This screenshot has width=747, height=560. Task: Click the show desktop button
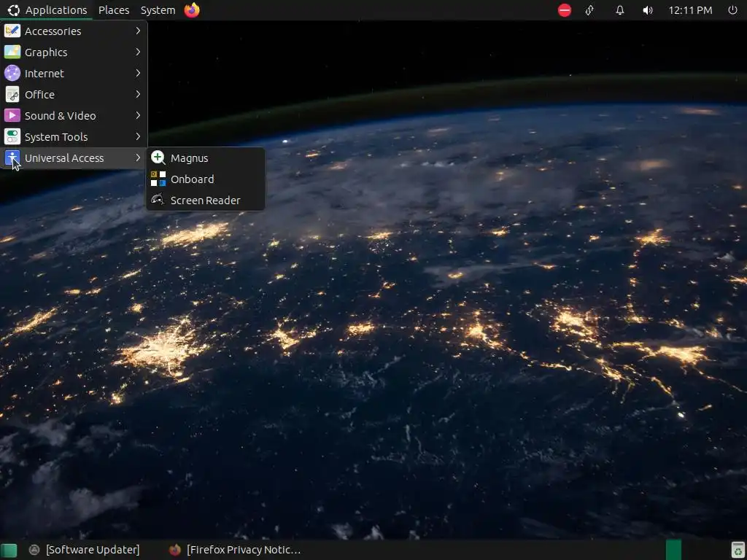click(x=9, y=550)
